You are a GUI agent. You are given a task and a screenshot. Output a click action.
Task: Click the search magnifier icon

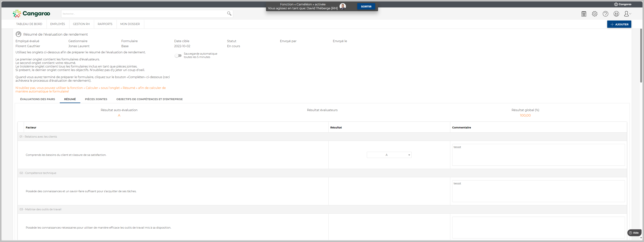[229, 13]
